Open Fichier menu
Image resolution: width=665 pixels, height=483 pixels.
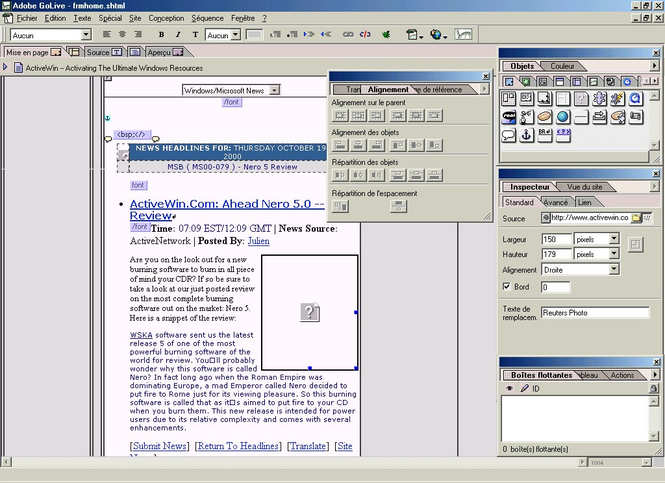(27, 18)
